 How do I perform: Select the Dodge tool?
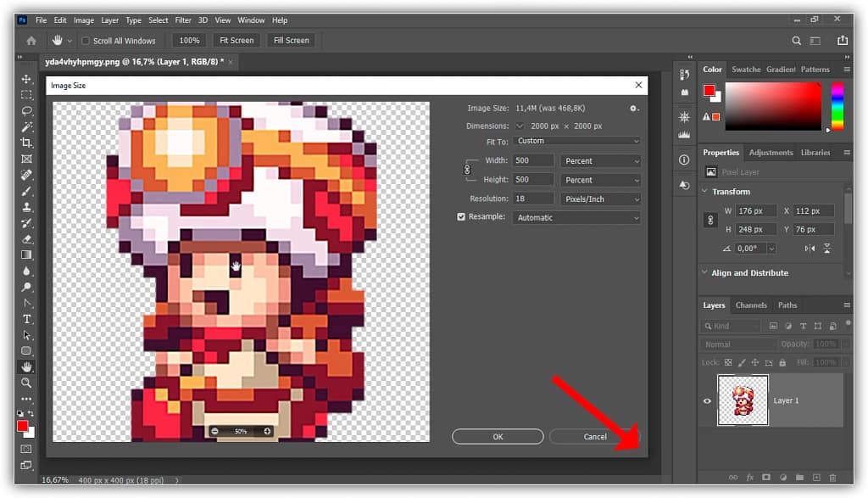coord(26,287)
